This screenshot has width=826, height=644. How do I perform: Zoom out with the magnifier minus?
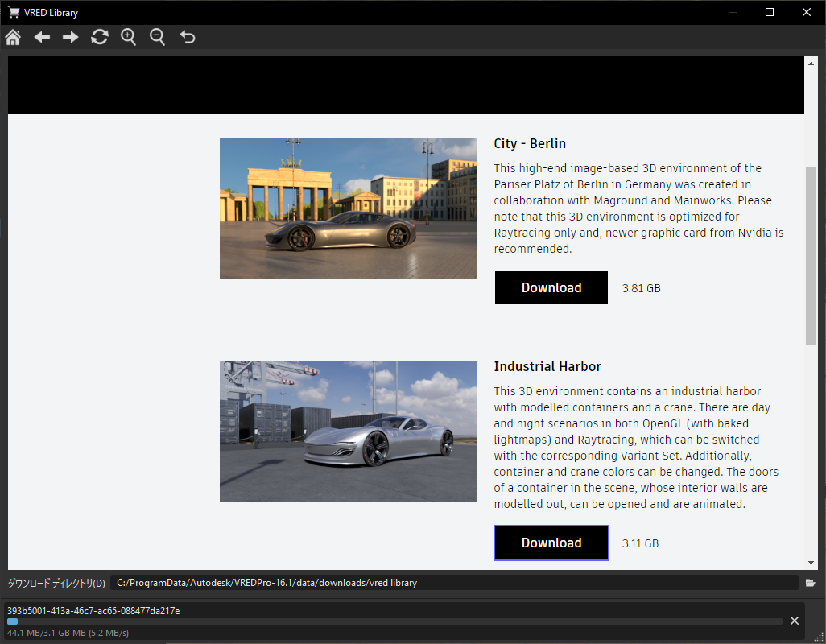click(x=158, y=37)
